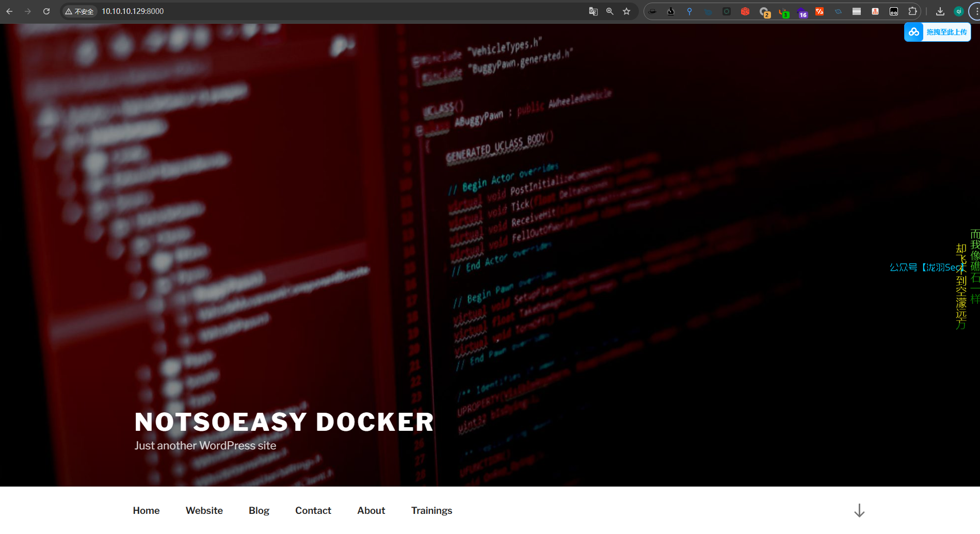This screenshot has height=534, width=980.
Task: Open the Trainings navigation link
Action: tap(431, 510)
